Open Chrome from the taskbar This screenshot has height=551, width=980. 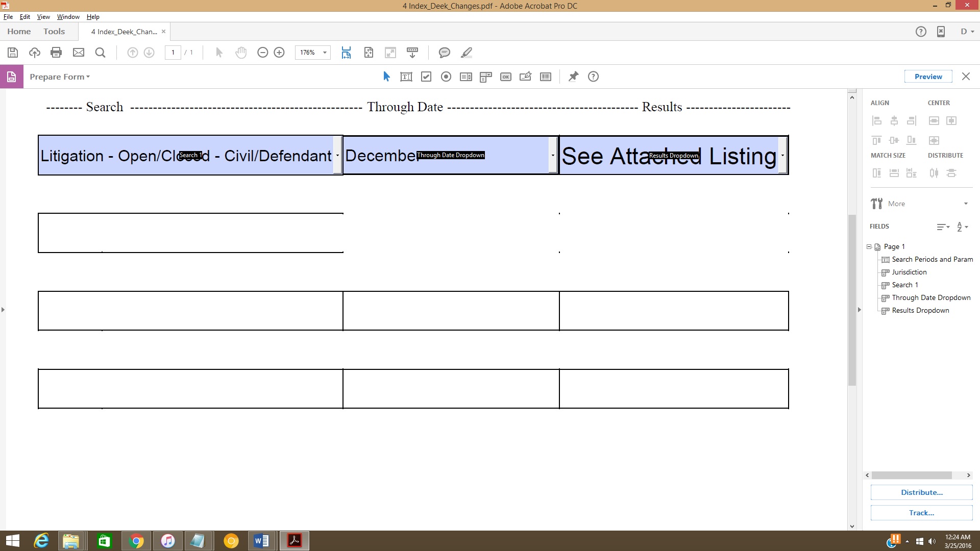coord(136,541)
